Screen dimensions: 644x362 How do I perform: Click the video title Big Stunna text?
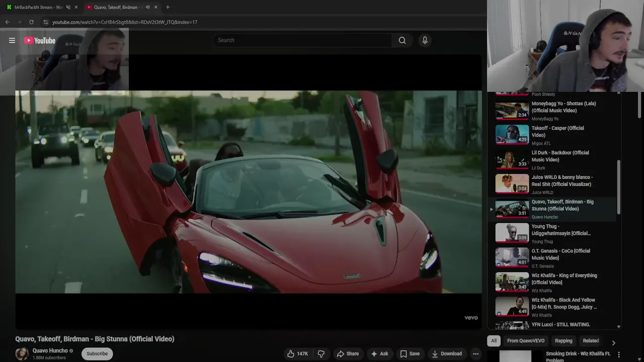pos(95,339)
